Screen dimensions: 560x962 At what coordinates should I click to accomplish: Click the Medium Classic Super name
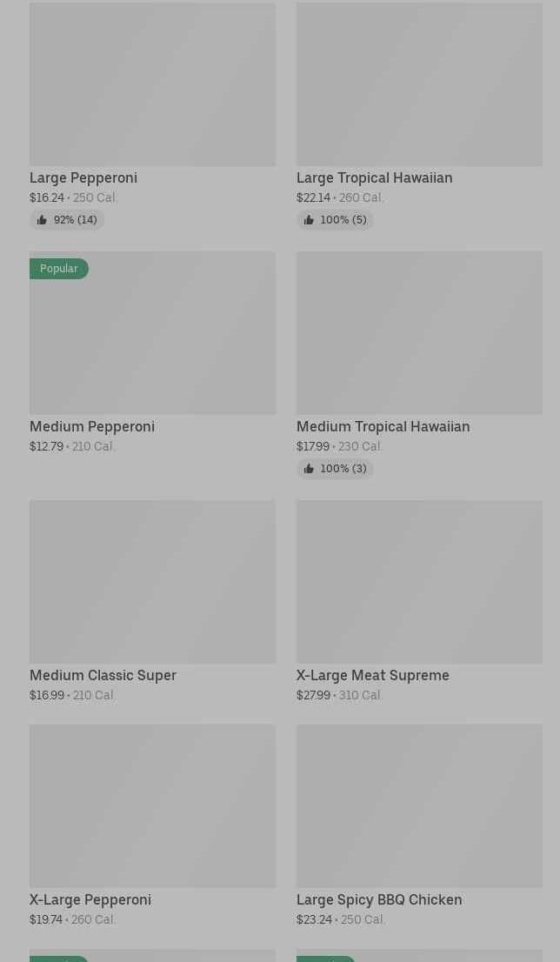click(x=103, y=675)
